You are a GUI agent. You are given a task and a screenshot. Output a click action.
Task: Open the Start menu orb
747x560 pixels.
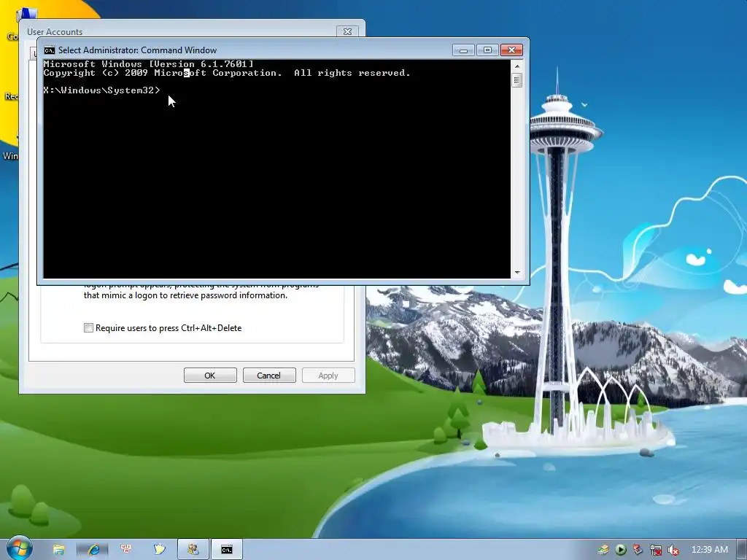coord(18,548)
